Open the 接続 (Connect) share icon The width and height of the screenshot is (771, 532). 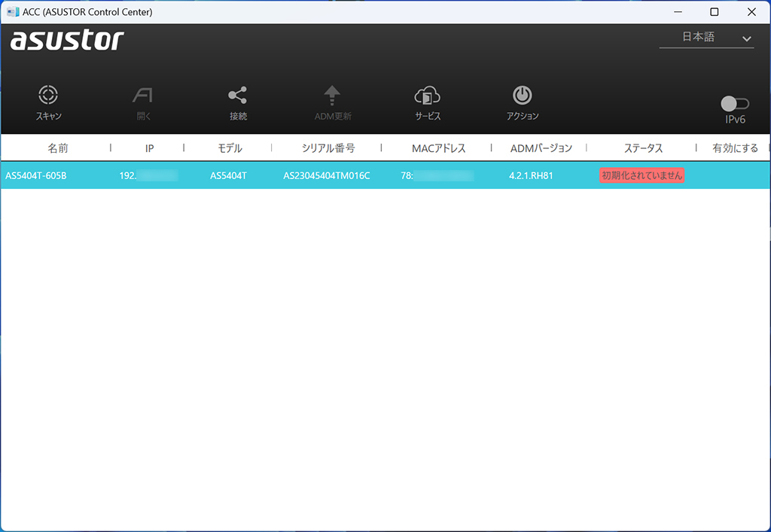click(x=237, y=95)
